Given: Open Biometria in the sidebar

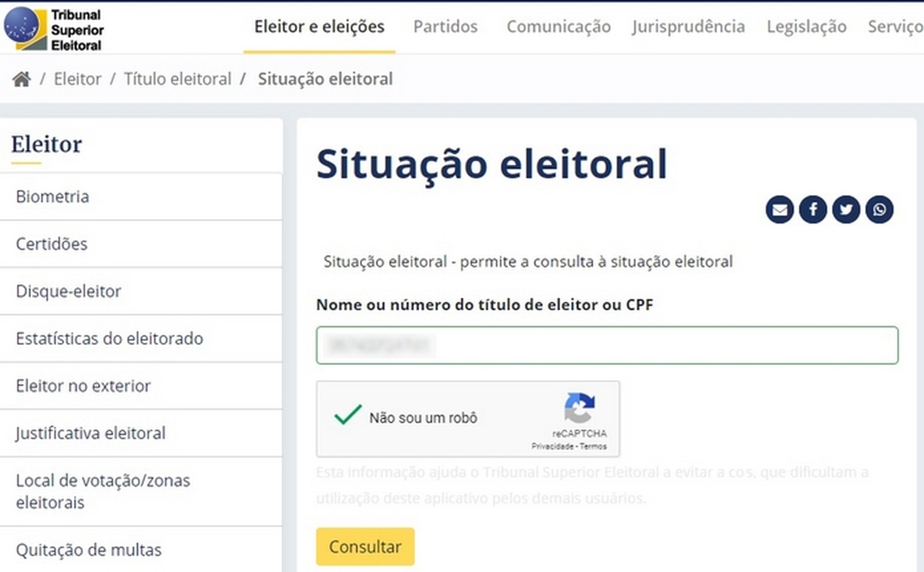Looking at the screenshot, I should (x=53, y=196).
